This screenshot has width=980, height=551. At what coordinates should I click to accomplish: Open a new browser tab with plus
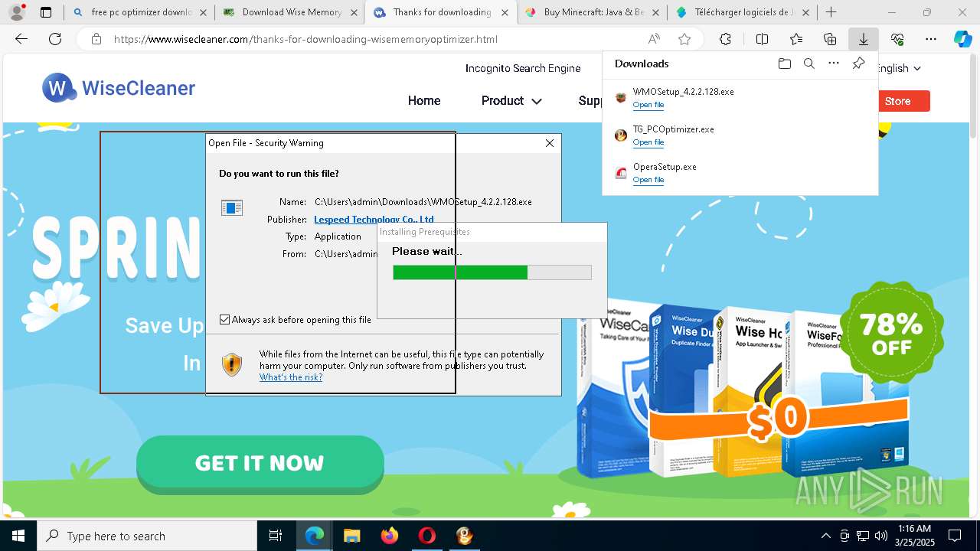pos(831,12)
